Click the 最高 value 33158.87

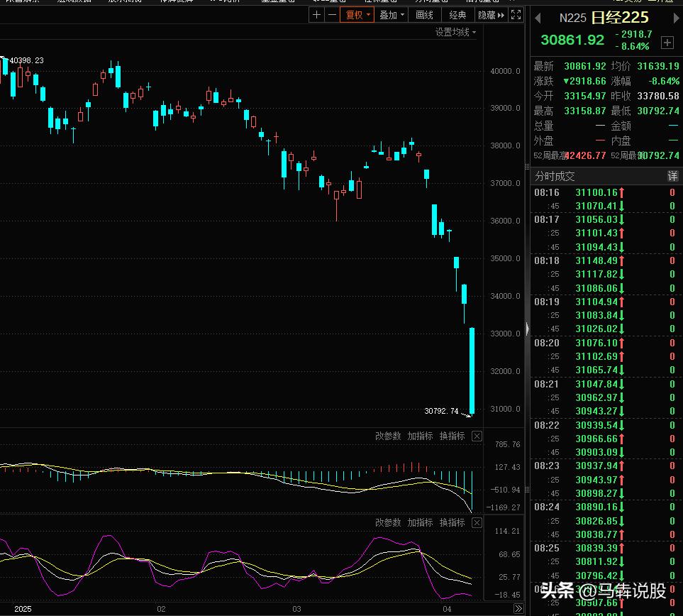coord(584,111)
